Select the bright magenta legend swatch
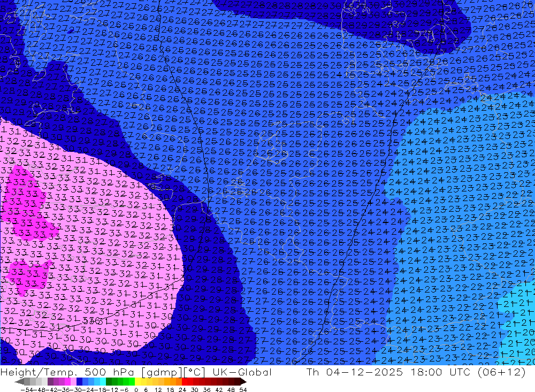Viewport: 535px width, 392px height. pos(67,382)
